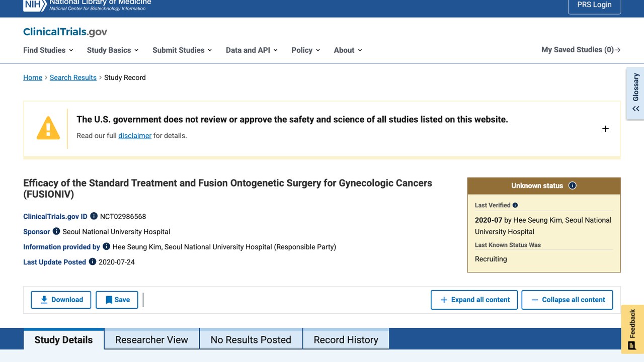Click the Download button

tap(61, 300)
